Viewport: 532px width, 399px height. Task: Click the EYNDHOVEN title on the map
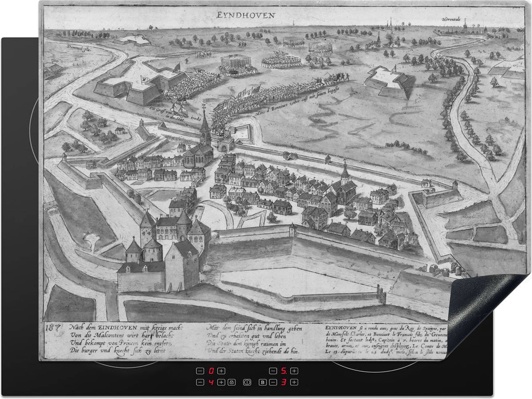coord(246,15)
